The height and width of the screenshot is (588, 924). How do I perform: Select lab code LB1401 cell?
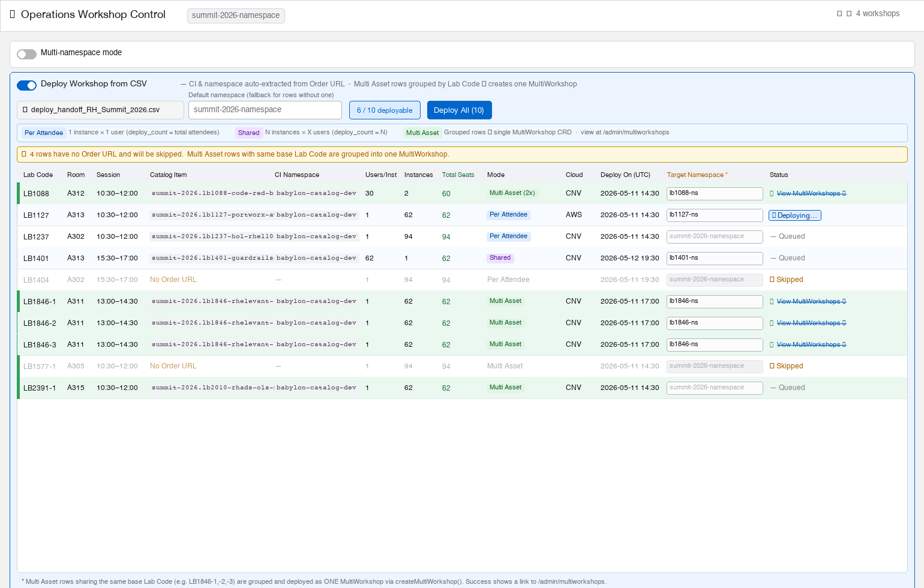point(36,259)
